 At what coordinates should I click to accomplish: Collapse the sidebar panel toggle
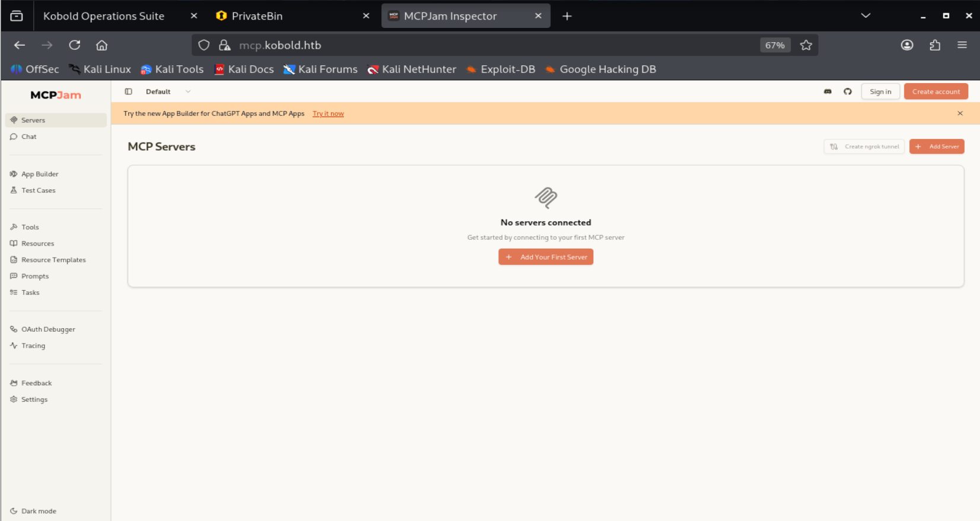128,91
